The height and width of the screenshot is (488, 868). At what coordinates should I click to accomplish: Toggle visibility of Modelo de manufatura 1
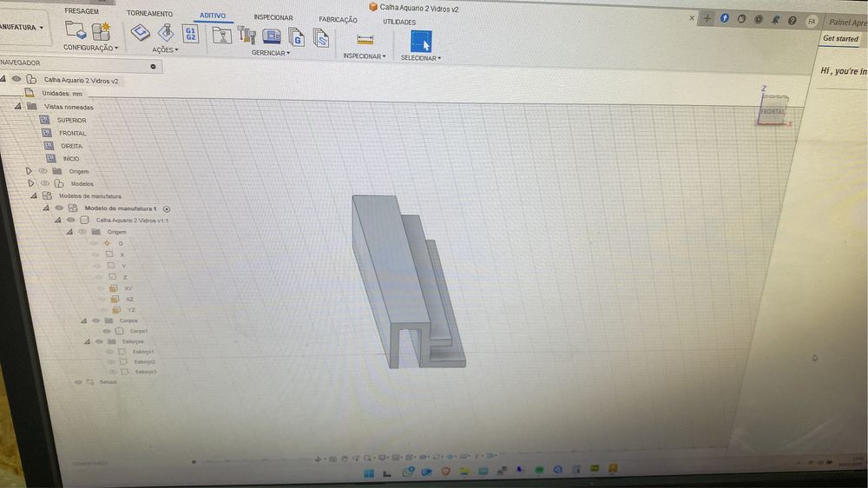[59, 208]
